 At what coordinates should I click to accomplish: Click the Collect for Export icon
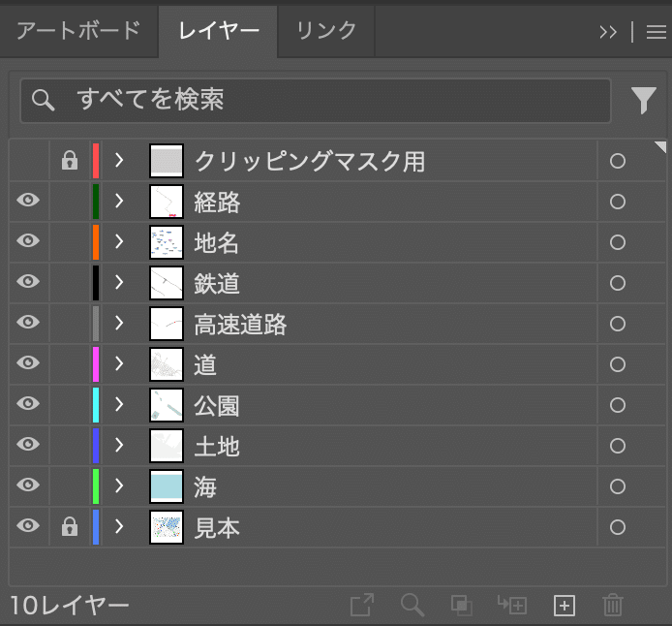click(x=362, y=605)
